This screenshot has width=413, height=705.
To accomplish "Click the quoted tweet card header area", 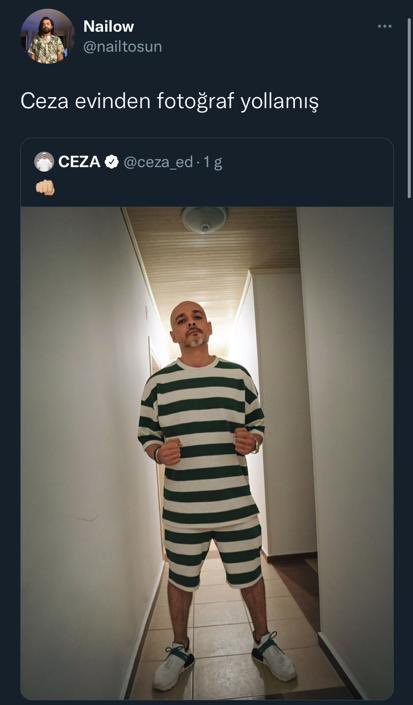I will [207, 172].
